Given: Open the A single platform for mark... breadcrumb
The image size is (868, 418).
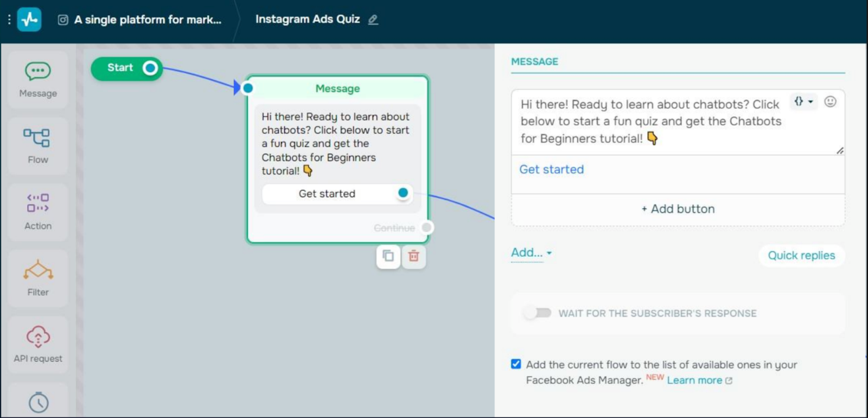Looking at the screenshot, I should pos(148,20).
